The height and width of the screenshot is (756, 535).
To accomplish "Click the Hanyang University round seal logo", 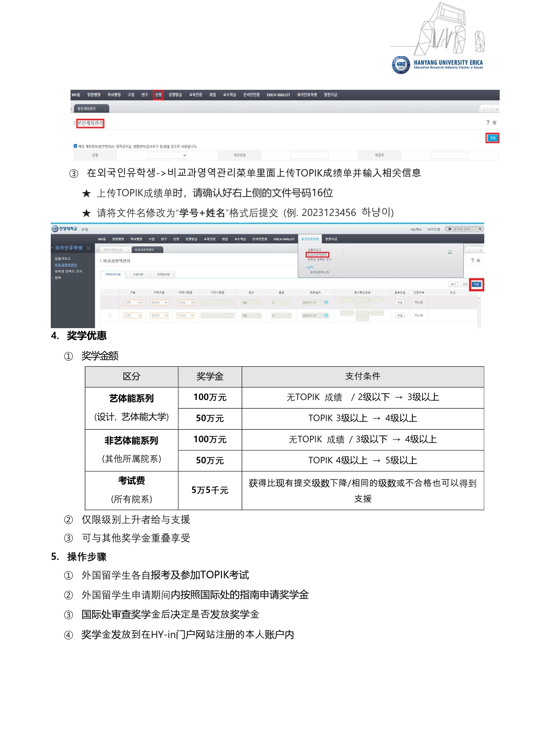I will (x=400, y=65).
